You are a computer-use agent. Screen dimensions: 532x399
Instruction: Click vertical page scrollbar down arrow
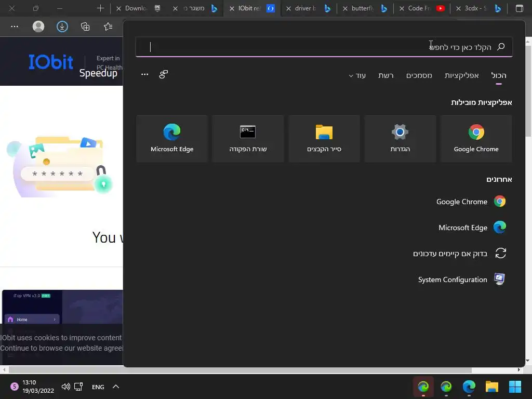[528, 361]
